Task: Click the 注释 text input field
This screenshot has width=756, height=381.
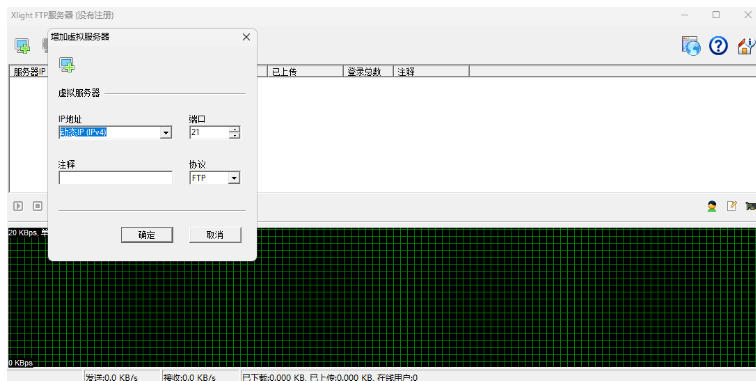Action: (x=115, y=178)
